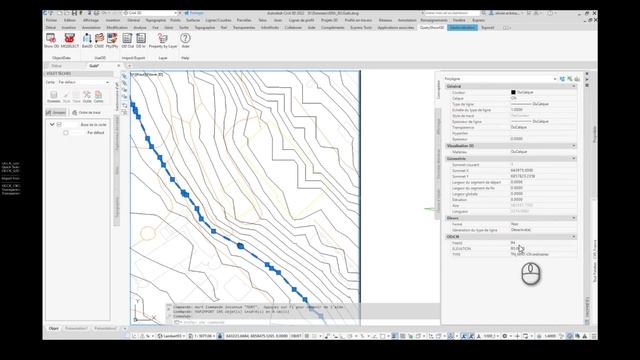Collapse the Divers properties section

[x=573, y=218]
